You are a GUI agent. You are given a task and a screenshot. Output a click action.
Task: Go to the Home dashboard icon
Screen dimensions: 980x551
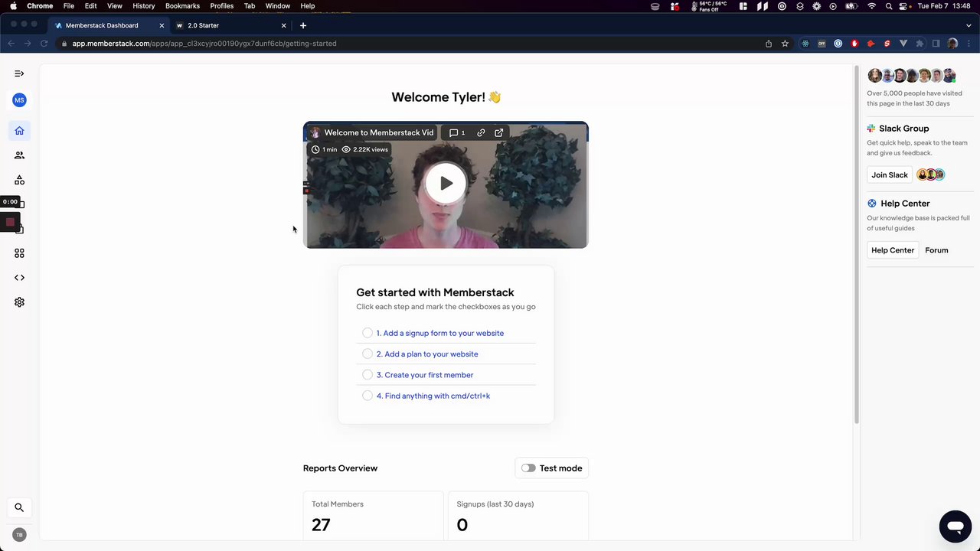[x=19, y=130]
